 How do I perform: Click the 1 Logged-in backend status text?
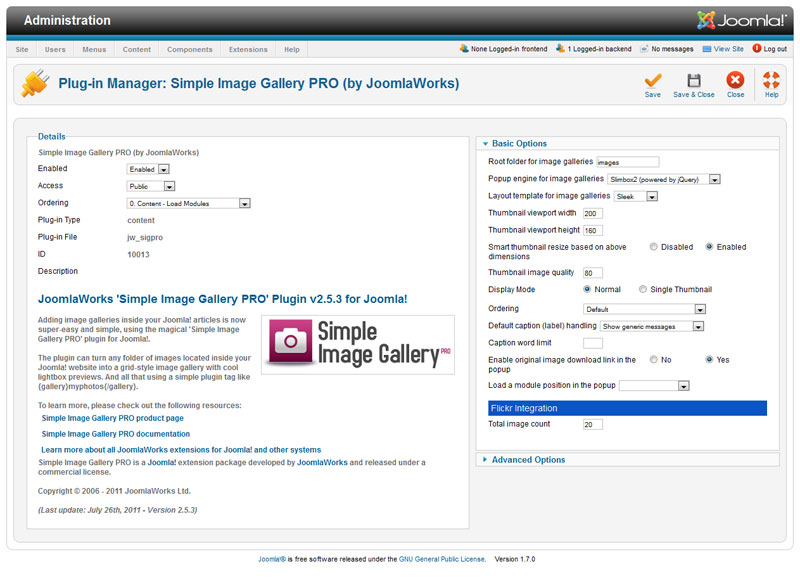tap(599, 49)
